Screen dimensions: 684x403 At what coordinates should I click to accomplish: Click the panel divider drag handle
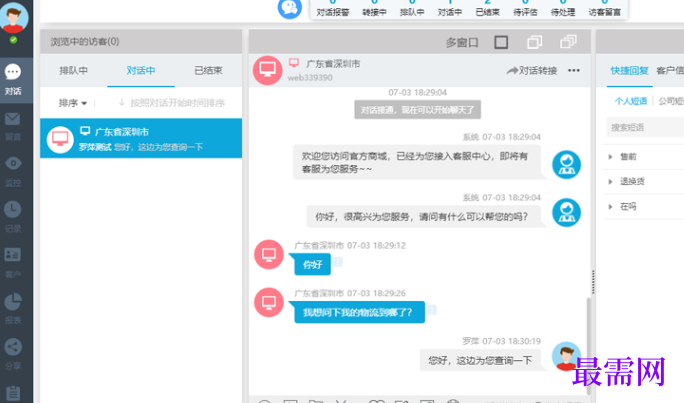[x=593, y=282]
